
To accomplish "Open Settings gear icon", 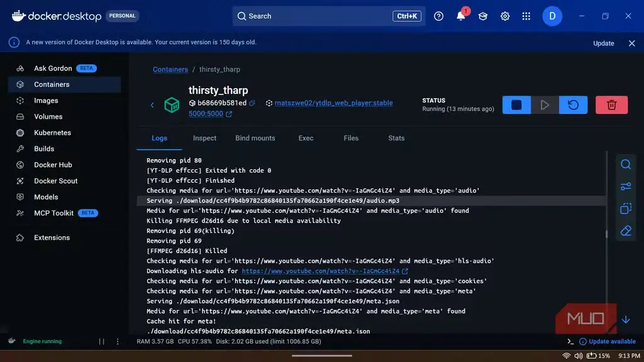I will pos(505,16).
